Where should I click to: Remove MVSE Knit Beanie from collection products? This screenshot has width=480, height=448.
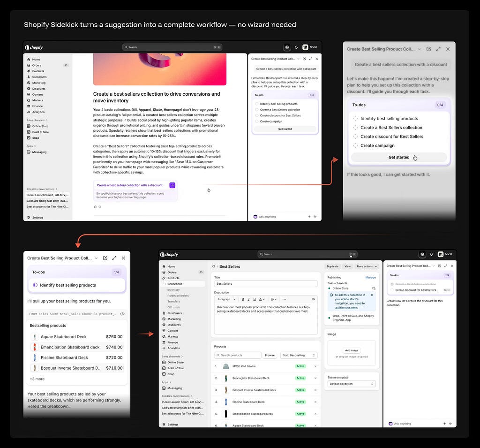315,366
